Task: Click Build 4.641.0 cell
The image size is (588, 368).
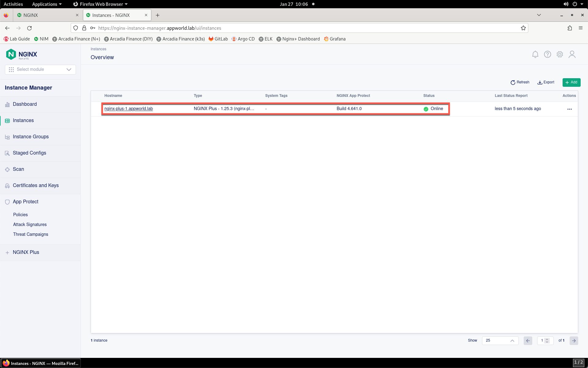Action: click(x=349, y=109)
